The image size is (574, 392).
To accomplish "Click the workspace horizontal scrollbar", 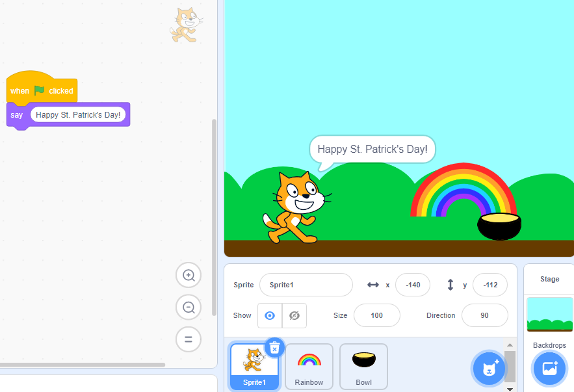I will click(83, 365).
